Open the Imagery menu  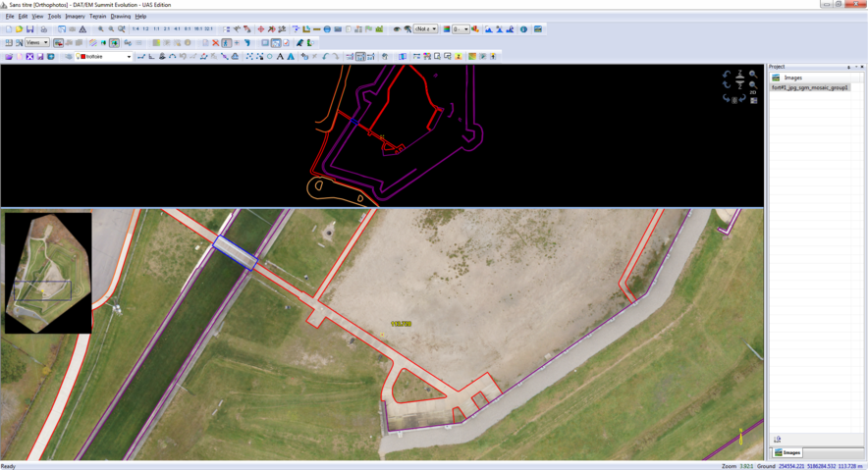[75, 17]
